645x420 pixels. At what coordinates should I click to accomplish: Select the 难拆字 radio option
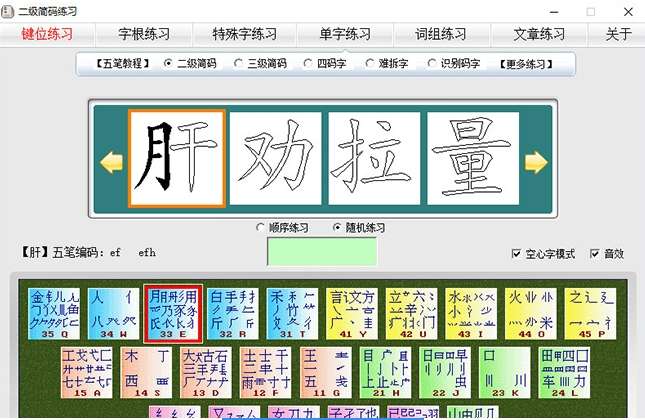(368, 63)
